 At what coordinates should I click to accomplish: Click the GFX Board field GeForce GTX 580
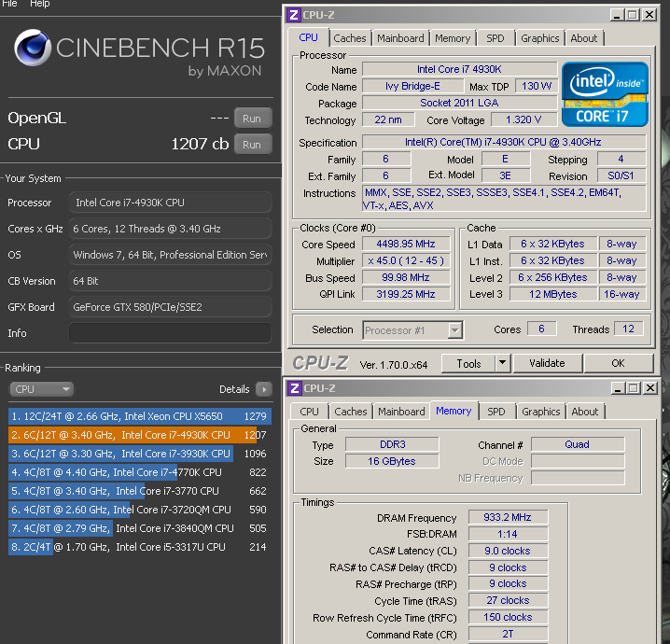[170, 307]
